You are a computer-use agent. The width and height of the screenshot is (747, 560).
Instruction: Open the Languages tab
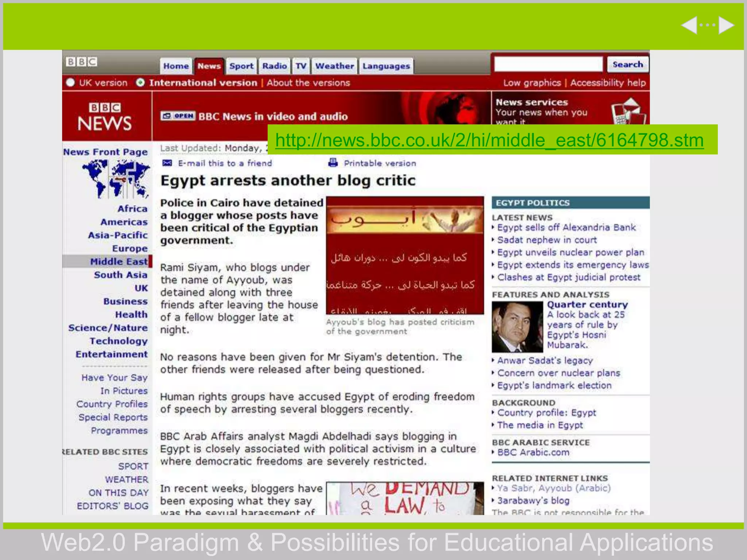(x=386, y=66)
